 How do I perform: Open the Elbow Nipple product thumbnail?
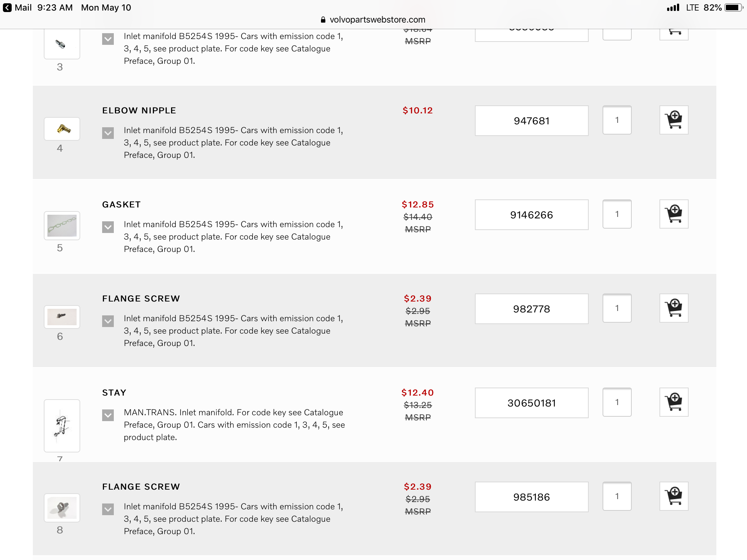pyautogui.click(x=62, y=129)
